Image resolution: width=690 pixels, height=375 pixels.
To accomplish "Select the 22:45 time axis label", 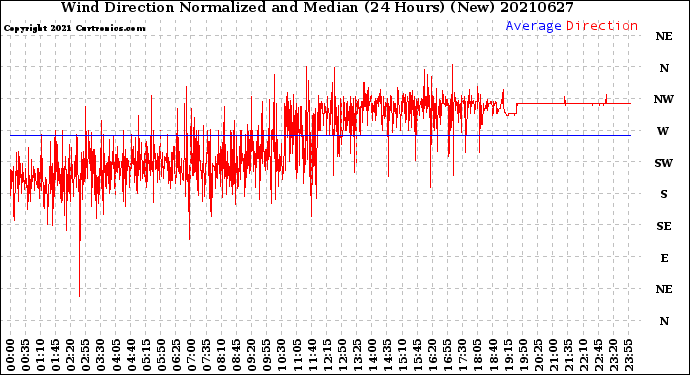I will (598, 355).
